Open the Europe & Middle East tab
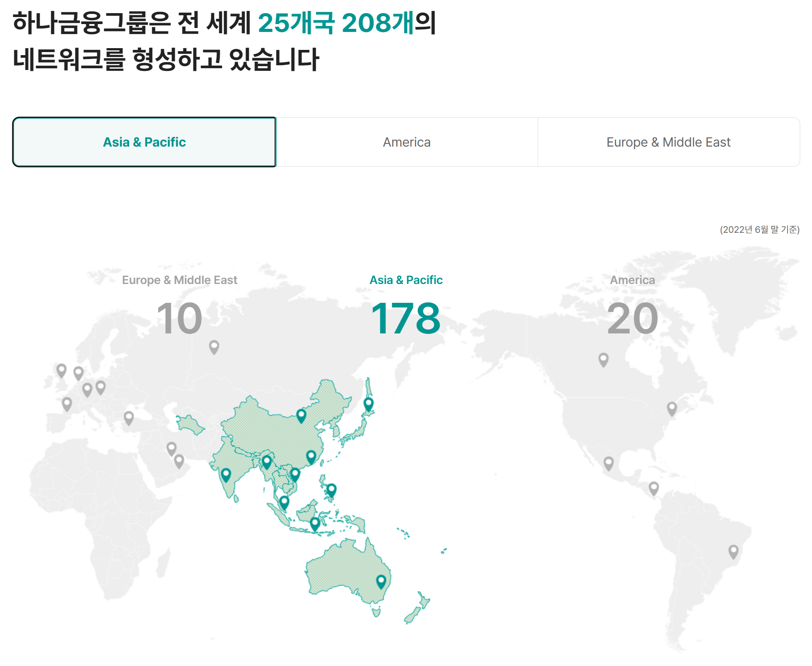Image resolution: width=812 pixels, height=666 pixels. click(x=668, y=142)
